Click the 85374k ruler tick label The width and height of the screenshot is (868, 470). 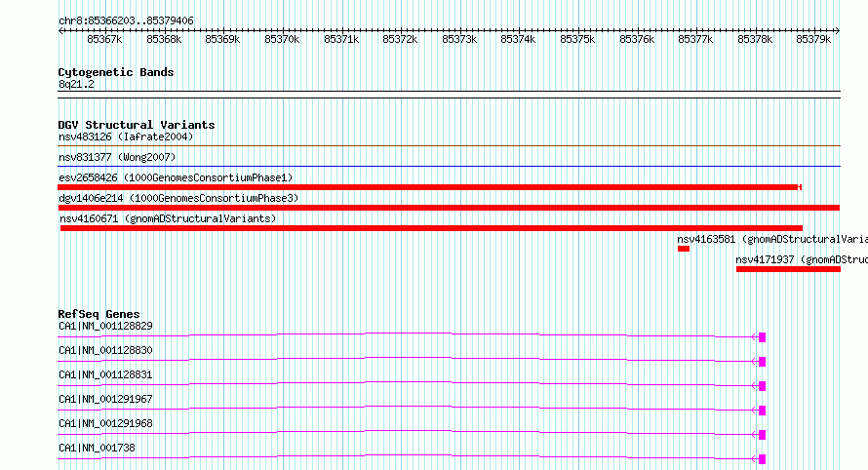(518, 39)
